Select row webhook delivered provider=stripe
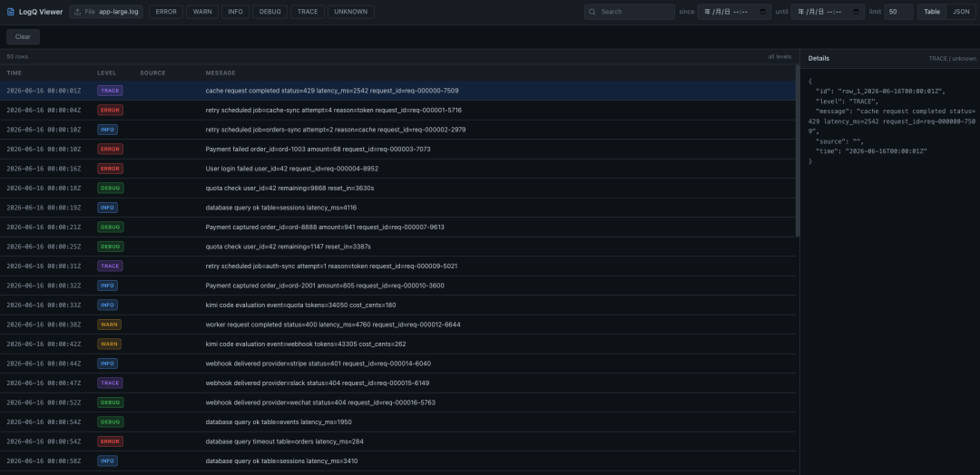Screen dimensions: 980x475 (397, 364)
